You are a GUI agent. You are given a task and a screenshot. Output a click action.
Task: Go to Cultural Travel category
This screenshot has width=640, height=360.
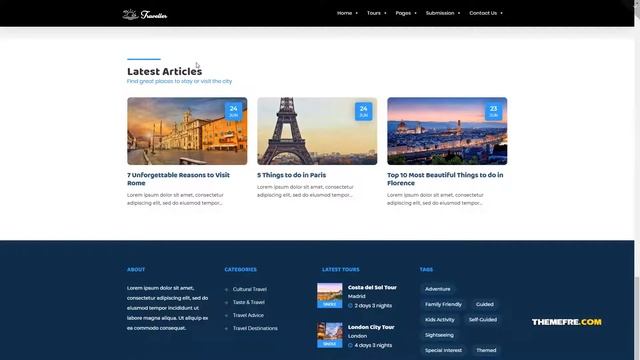point(249,289)
